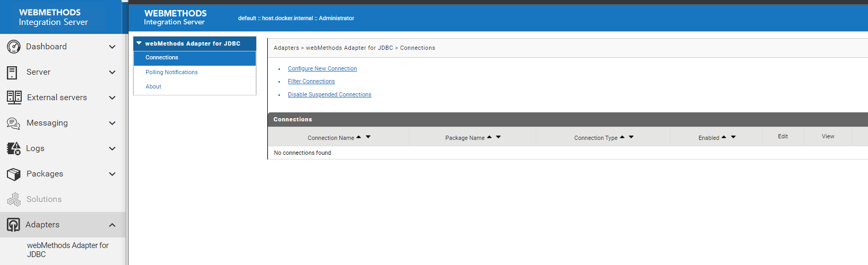868x265 pixels.
Task: Click the Connections table title bar
Action: click(x=567, y=119)
